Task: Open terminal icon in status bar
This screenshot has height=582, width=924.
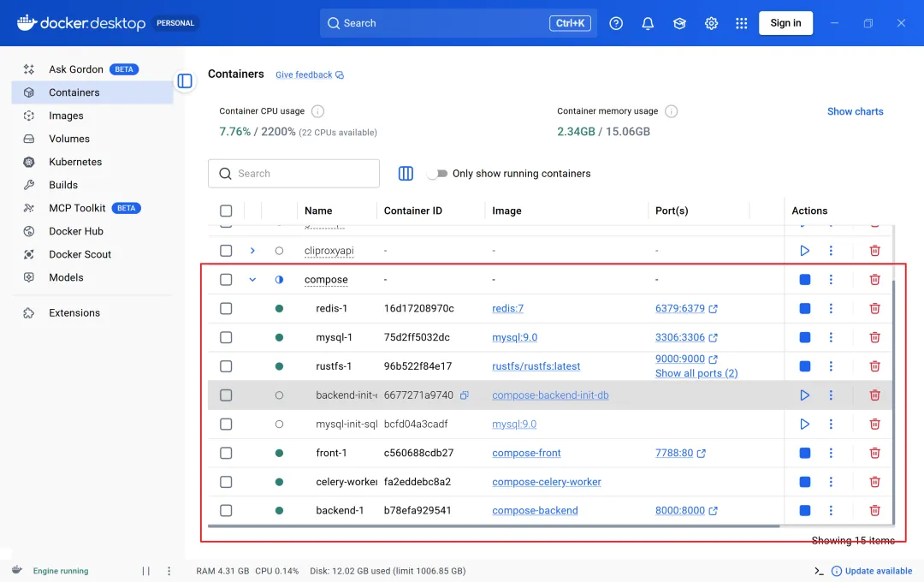Action: tap(819, 571)
